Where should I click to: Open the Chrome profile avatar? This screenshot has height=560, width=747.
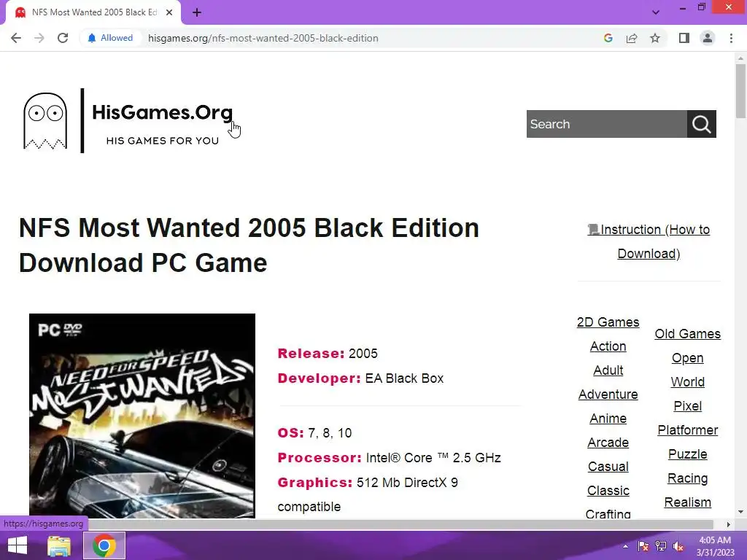708,38
